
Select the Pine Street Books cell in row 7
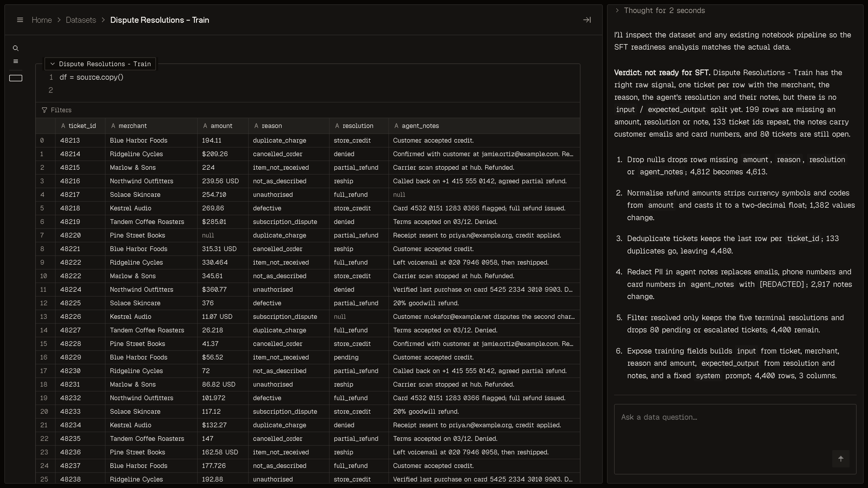pos(151,235)
